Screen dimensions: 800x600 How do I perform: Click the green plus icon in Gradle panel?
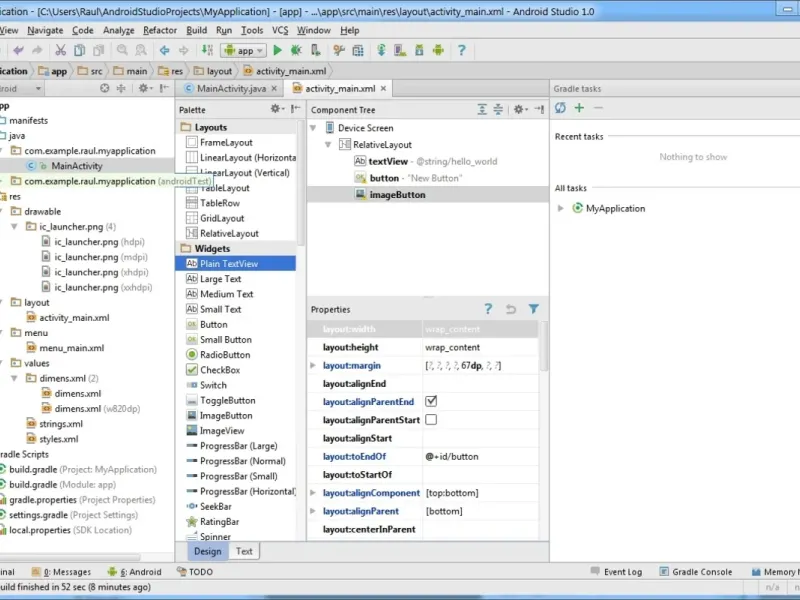579,108
